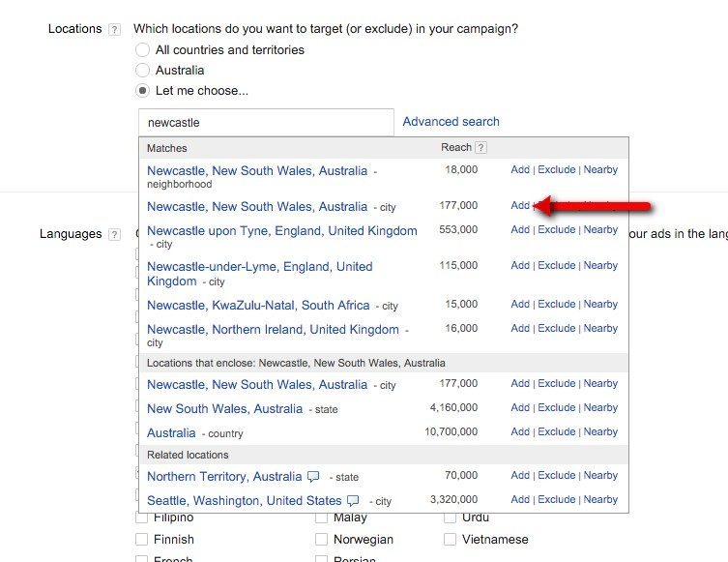The image size is (728, 562).
Task: Show Nearby for Newcastle, Northern Ireland
Action: (x=600, y=328)
